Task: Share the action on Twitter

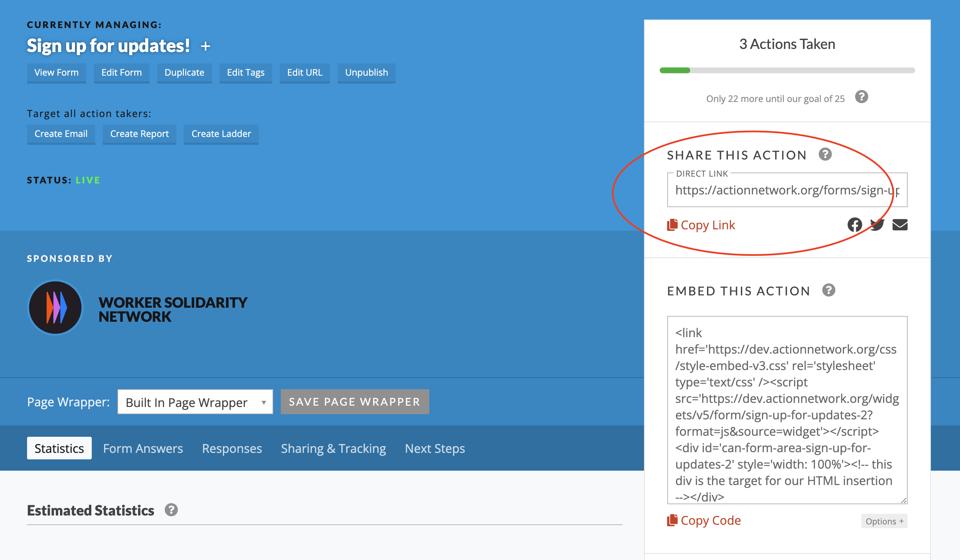Action: click(x=877, y=225)
